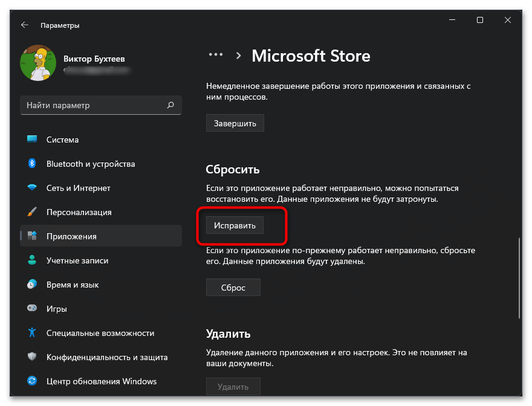Click the Gaming controller icon
This screenshot has width=532, height=406.
[x=33, y=309]
